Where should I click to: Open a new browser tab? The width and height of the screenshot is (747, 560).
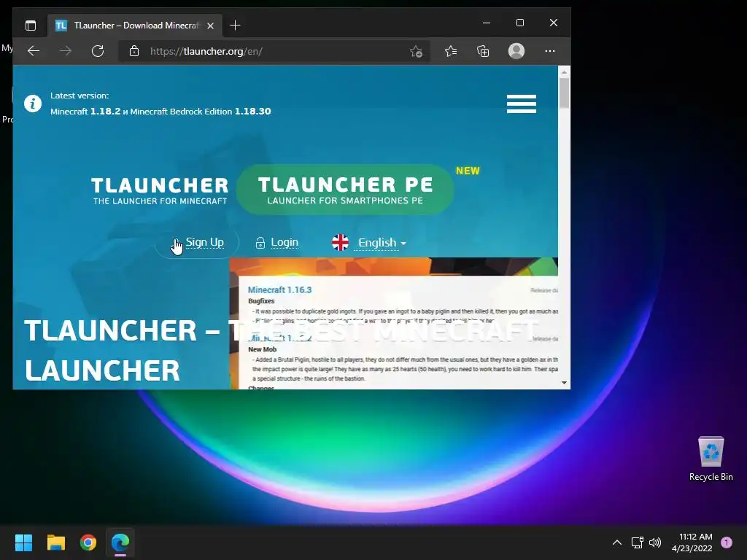click(x=235, y=26)
